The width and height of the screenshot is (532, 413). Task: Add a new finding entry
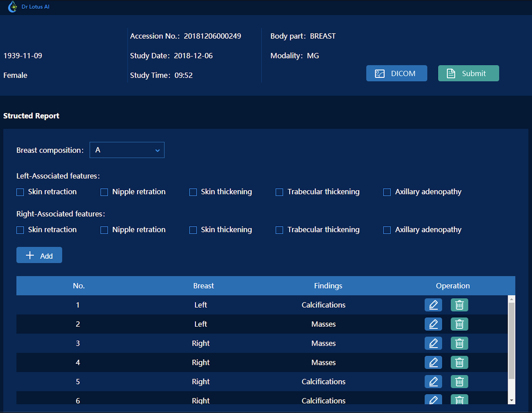point(39,255)
